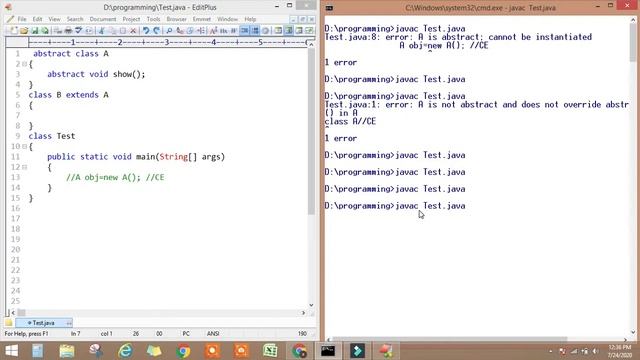Viewport: 640px width, 360px height.
Task: Open the Window menu in EditPlus
Action: (227, 19)
